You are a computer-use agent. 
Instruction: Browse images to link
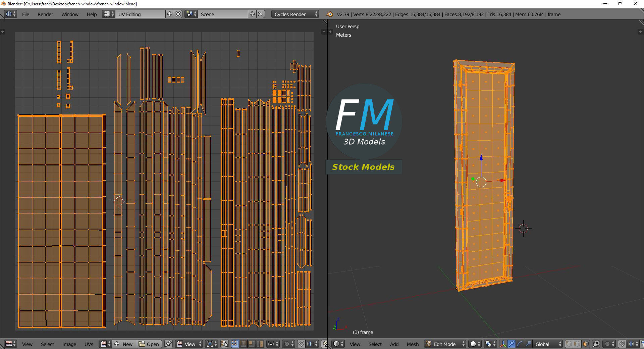(x=105, y=344)
